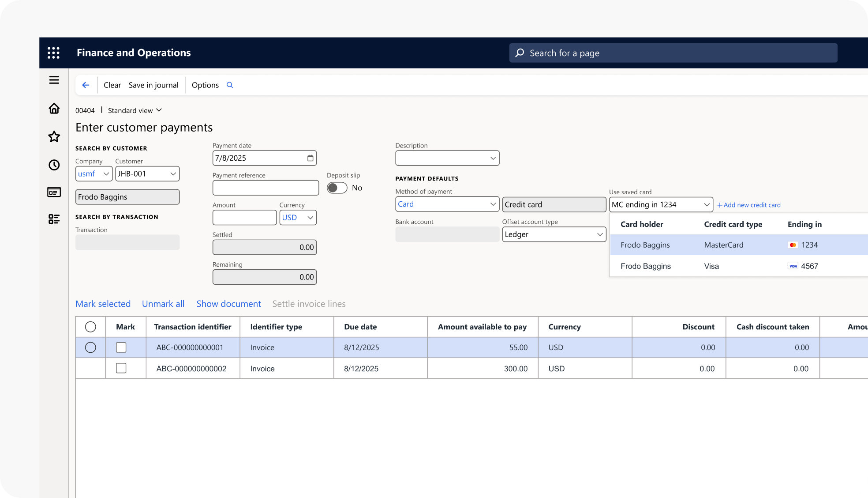Click the Bank account field
The image size is (868, 498).
[x=447, y=234]
